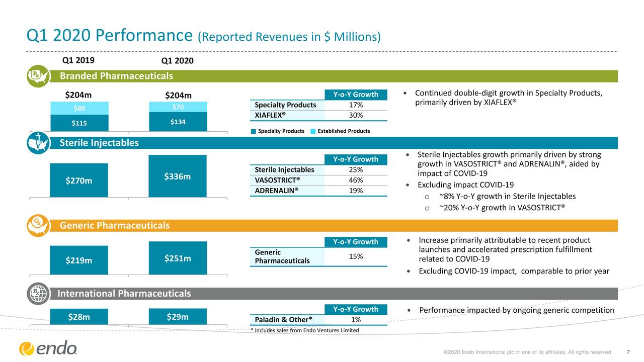Viewport: 644px width, 362px height.
Task: Click the teal $336m revenue bar
Action: click(x=177, y=177)
